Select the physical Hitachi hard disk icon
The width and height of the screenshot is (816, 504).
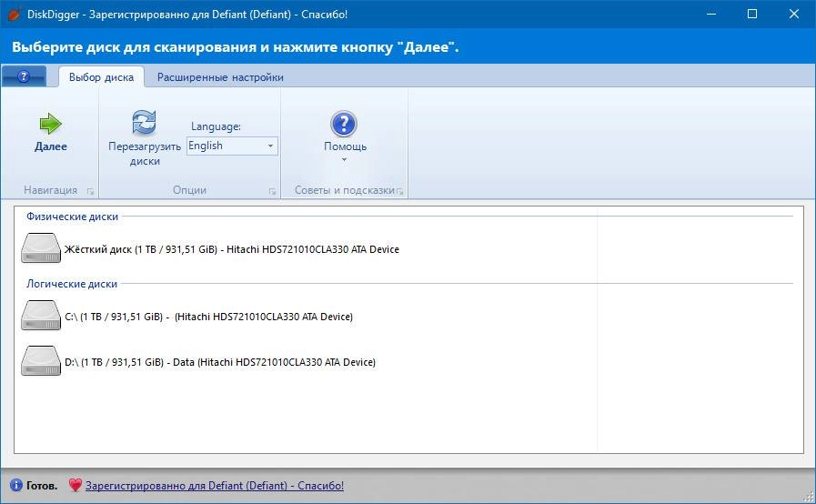click(41, 247)
